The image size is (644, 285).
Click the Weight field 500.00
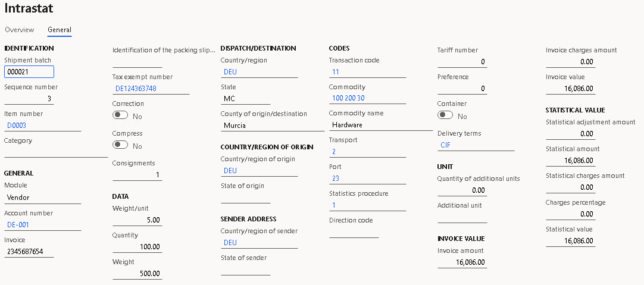137,274
